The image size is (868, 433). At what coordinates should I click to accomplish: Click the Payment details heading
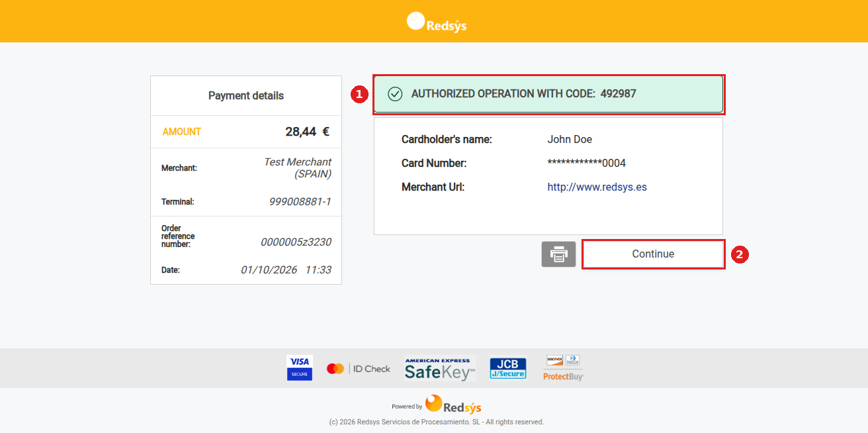pos(246,95)
